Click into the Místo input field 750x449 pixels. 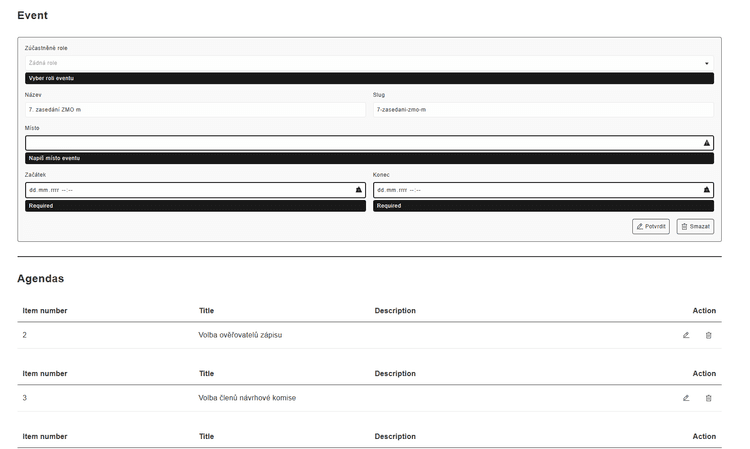coord(360,143)
